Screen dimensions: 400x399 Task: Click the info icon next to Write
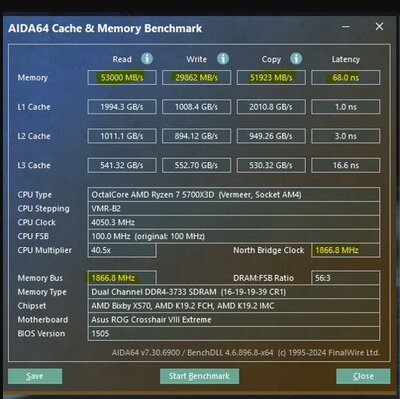tap(223, 59)
